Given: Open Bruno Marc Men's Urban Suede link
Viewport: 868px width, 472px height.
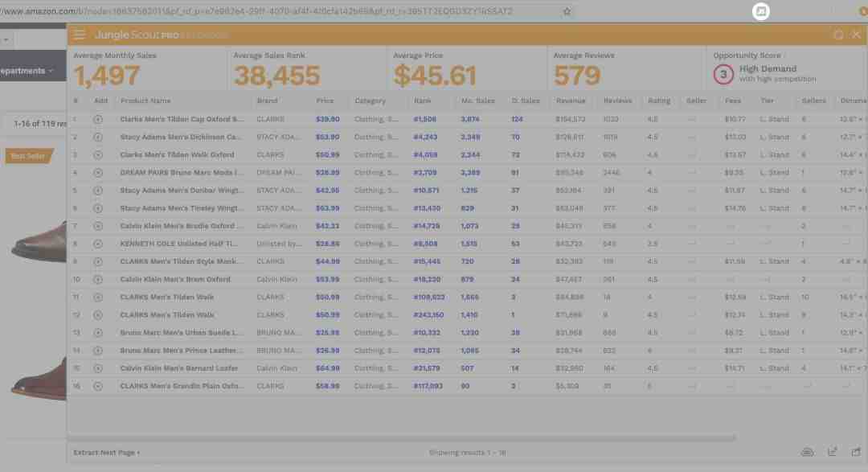Looking at the screenshot, I should (181, 332).
